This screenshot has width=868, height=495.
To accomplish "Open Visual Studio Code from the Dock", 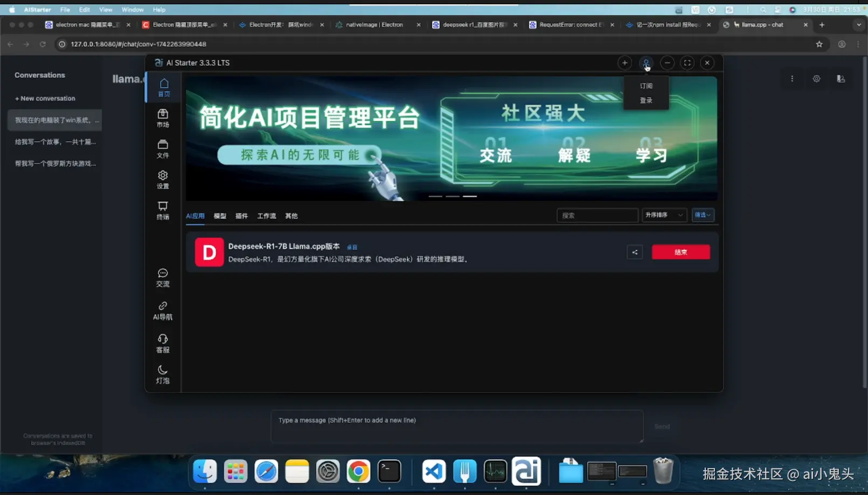I will (434, 471).
